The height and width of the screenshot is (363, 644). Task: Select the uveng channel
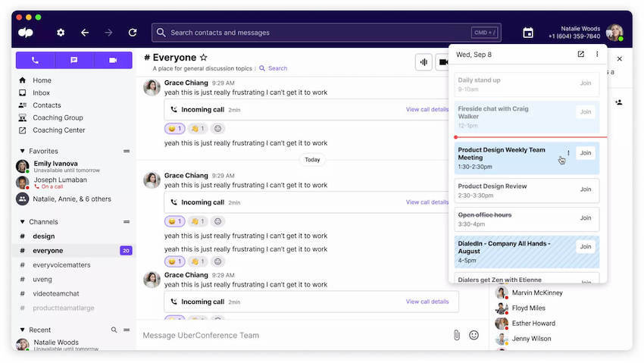[74, 279]
